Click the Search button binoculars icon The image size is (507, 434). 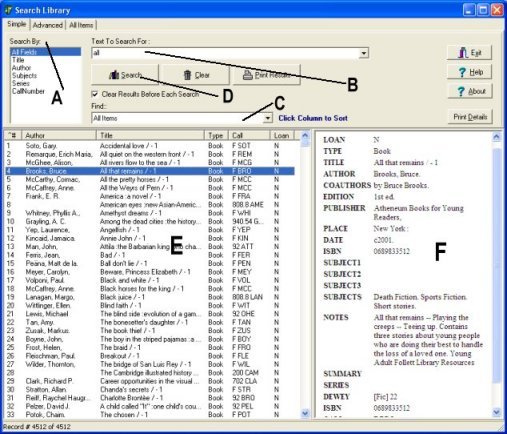(x=114, y=75)
